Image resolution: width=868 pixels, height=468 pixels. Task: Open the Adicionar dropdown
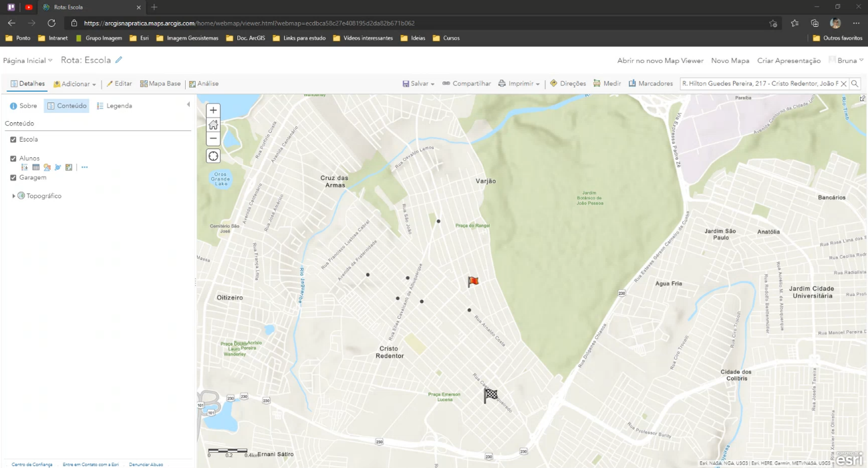(75, 84)
